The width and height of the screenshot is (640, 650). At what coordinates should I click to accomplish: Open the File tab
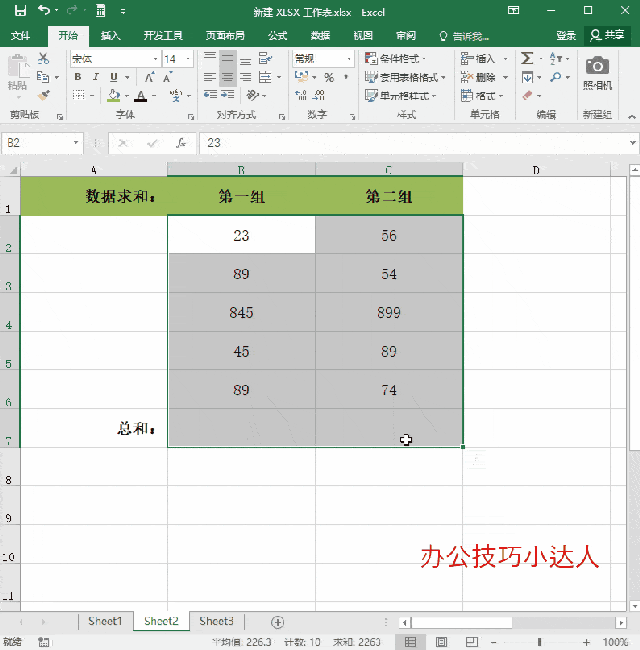pyautogui.click(x=20, y=36)
